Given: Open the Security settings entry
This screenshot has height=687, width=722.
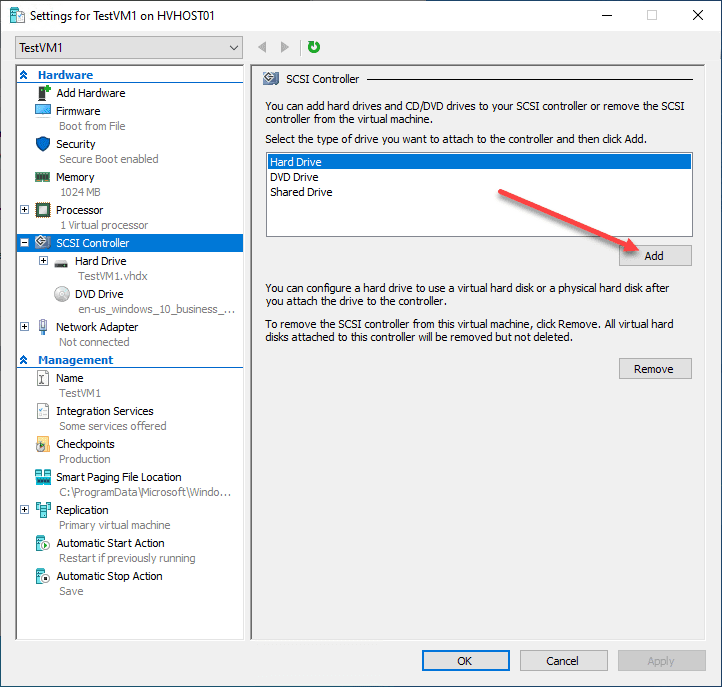Looking at the screenshot, I should (76, 144).
